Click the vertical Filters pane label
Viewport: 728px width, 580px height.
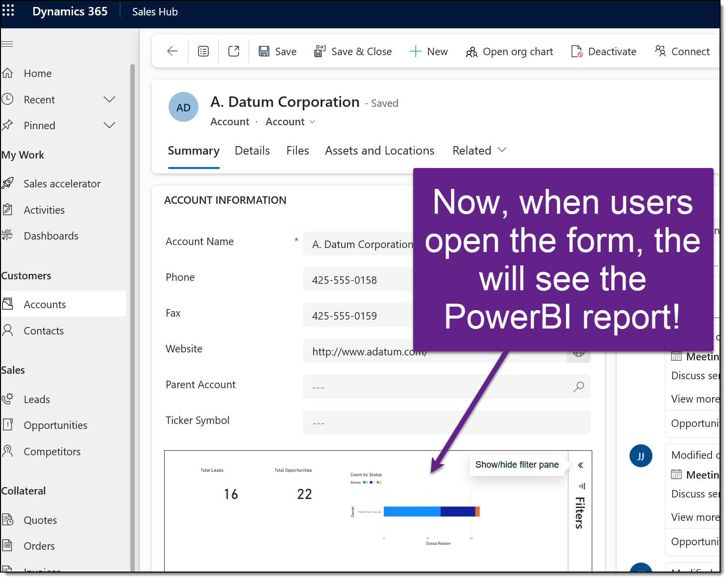580,512
